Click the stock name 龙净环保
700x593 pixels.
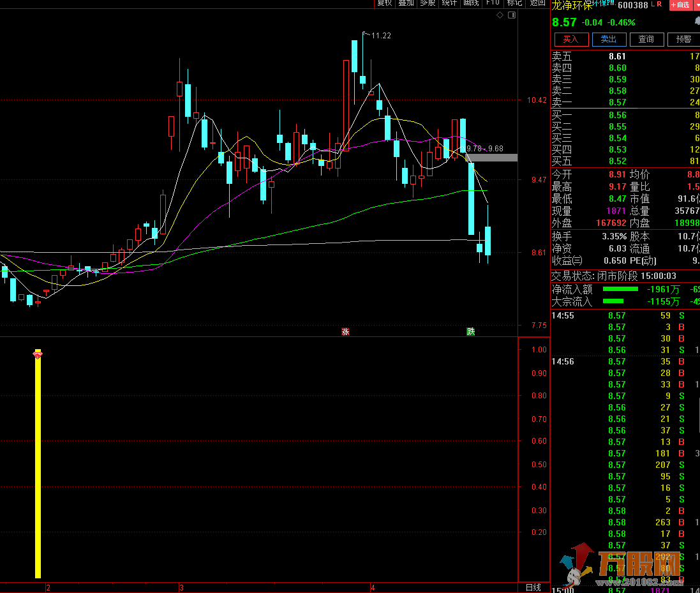point(572,5)
